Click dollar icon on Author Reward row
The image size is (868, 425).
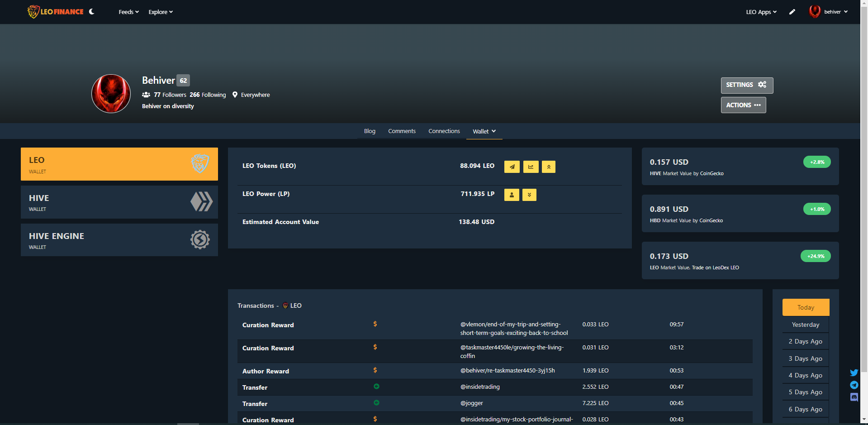(x=375, y=370)
